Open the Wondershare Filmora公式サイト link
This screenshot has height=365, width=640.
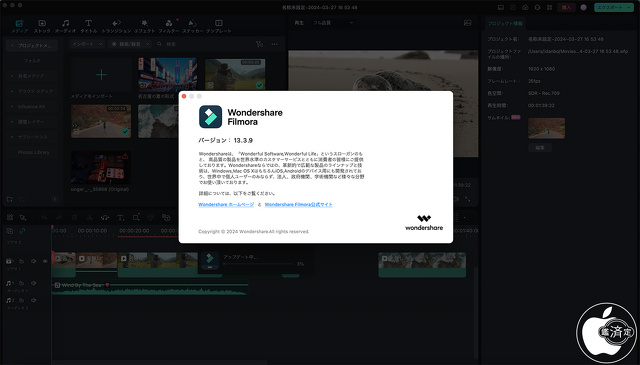point(299,205)
